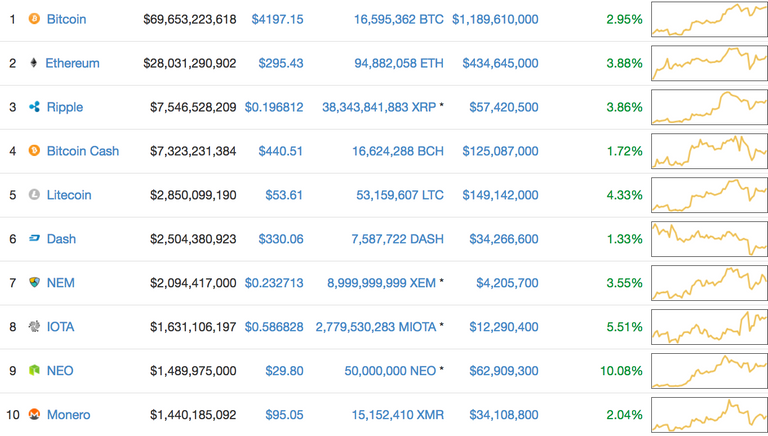Click the Ethereum diamond icon
768x436 pixels.
pos(34,63)
